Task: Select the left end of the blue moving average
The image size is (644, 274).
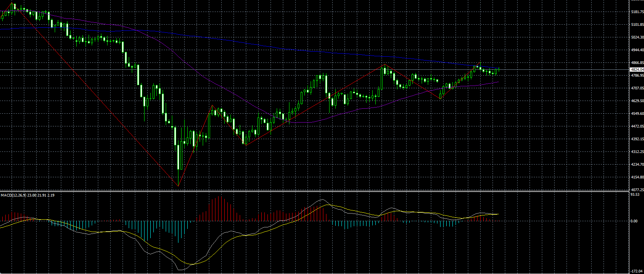Action: pyautogui.click(x=2, y=29)
